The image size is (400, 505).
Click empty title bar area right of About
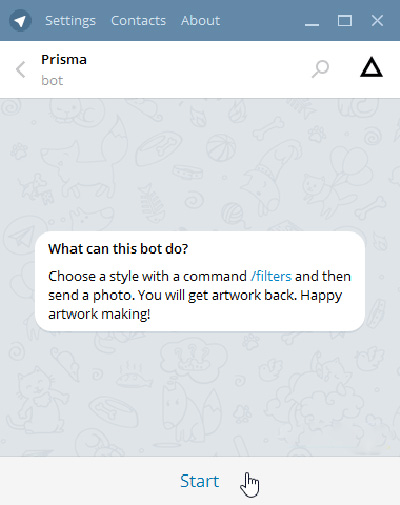pos(262,21)
